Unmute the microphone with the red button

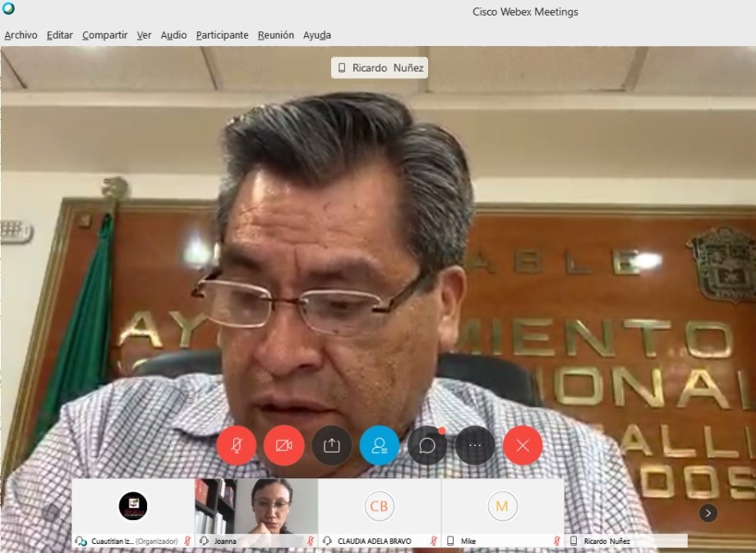237,445
